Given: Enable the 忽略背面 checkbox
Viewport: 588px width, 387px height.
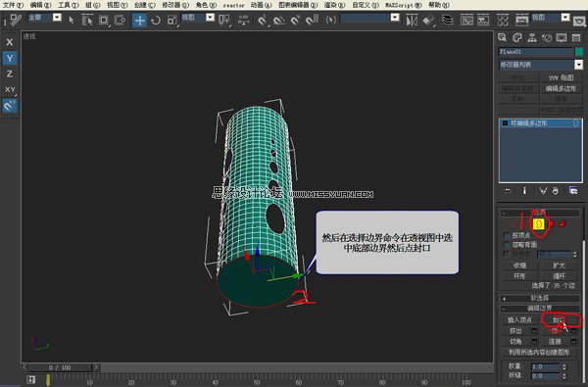Looking at the screenshot, I should pyautogui.click(x=507, y=245).
